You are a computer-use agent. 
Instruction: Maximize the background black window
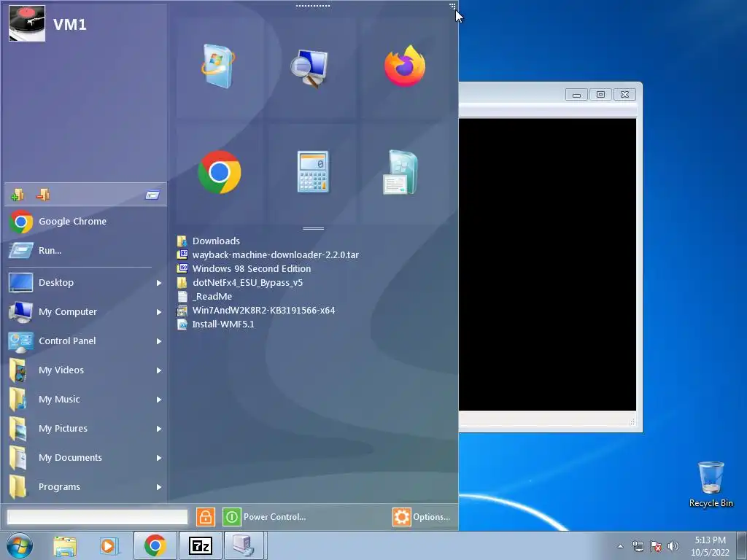tap(601, 94)
